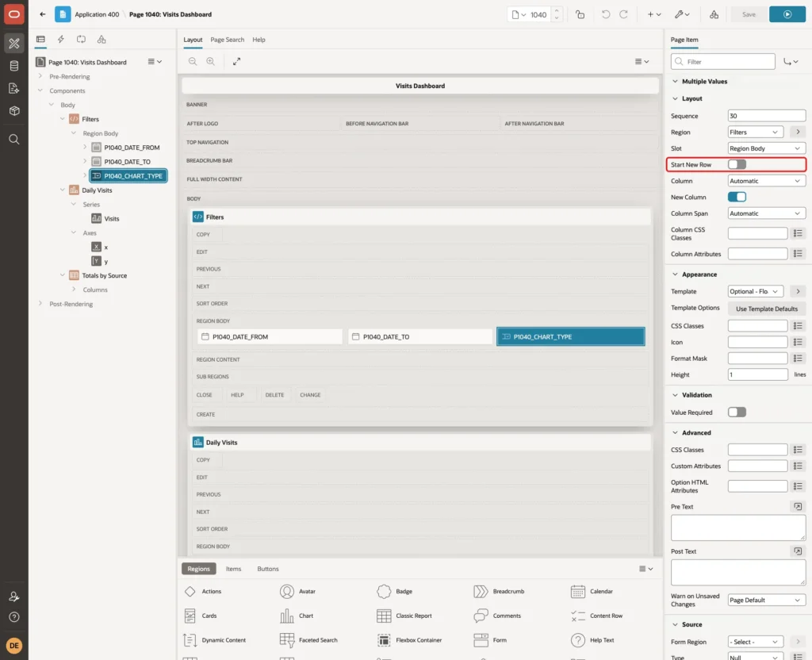Enable the Value Required switch
This screenshot has height=660, width=812.
pos(737,412)
